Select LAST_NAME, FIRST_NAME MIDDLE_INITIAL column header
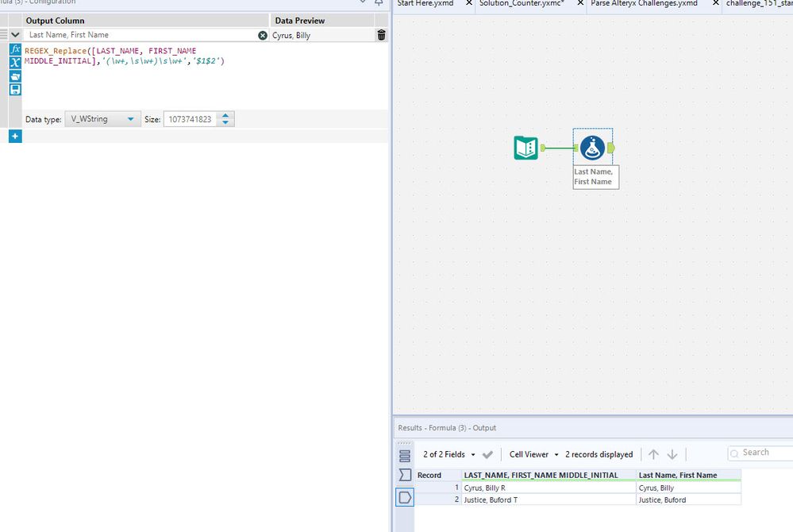793x532 pixels. coord(549,476)
